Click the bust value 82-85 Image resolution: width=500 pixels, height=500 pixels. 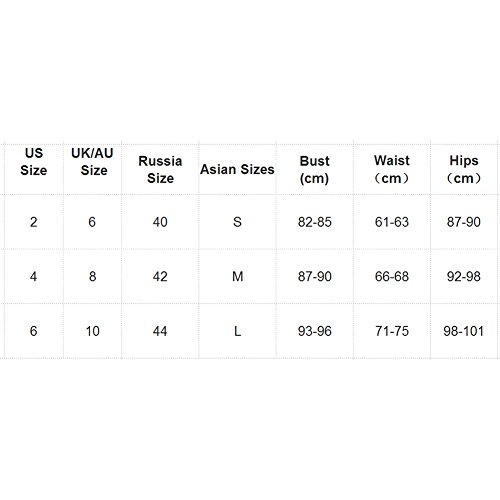(x=315, y=222)
